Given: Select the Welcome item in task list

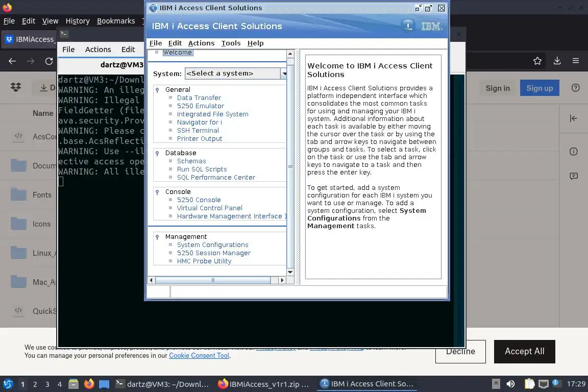Looking at the screenshot, I should coord(178,53).
